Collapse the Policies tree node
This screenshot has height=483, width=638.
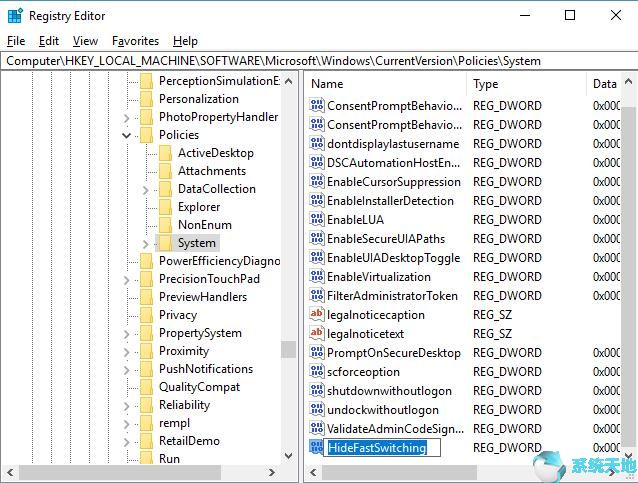coord(126,135)
